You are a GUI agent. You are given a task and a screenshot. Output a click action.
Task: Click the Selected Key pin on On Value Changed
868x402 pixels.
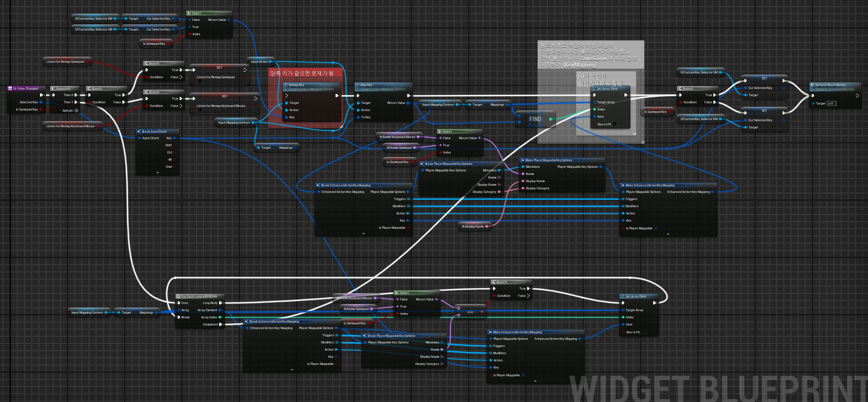coord(41,102)
